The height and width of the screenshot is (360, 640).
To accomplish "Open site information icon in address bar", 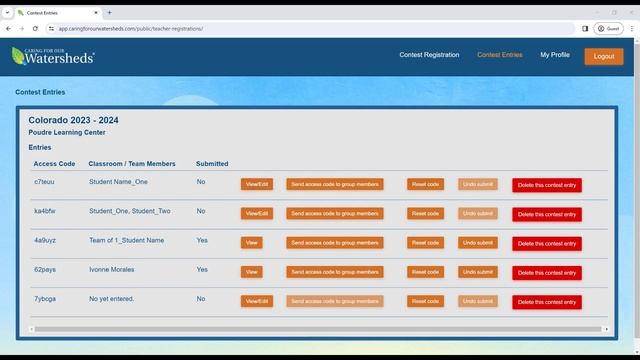I will (51, 29).
